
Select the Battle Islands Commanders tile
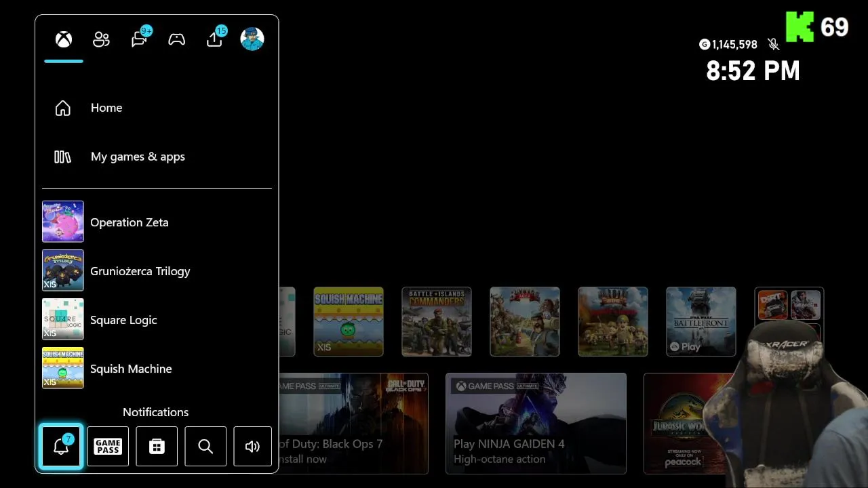click(x=437, y=321)
